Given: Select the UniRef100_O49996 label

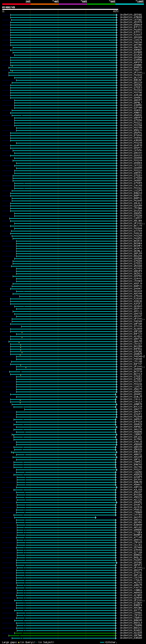Looking at the screenshot, I should 131,369.
